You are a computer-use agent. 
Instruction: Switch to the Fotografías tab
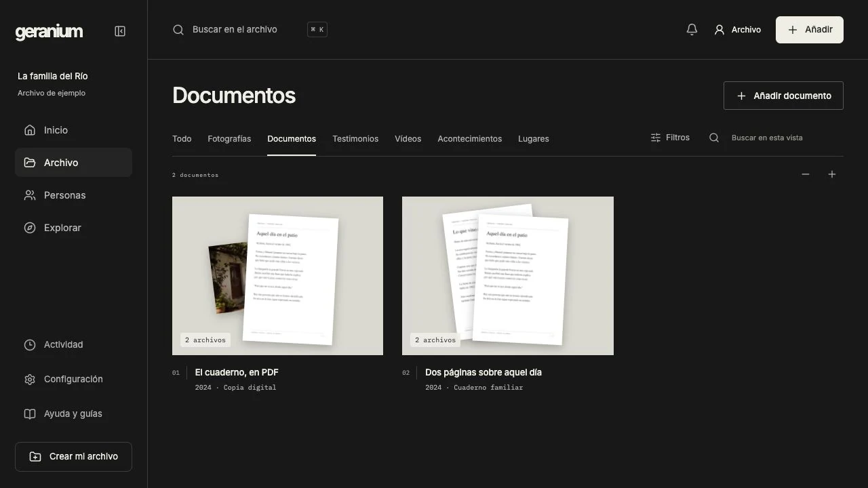point(229,139)
